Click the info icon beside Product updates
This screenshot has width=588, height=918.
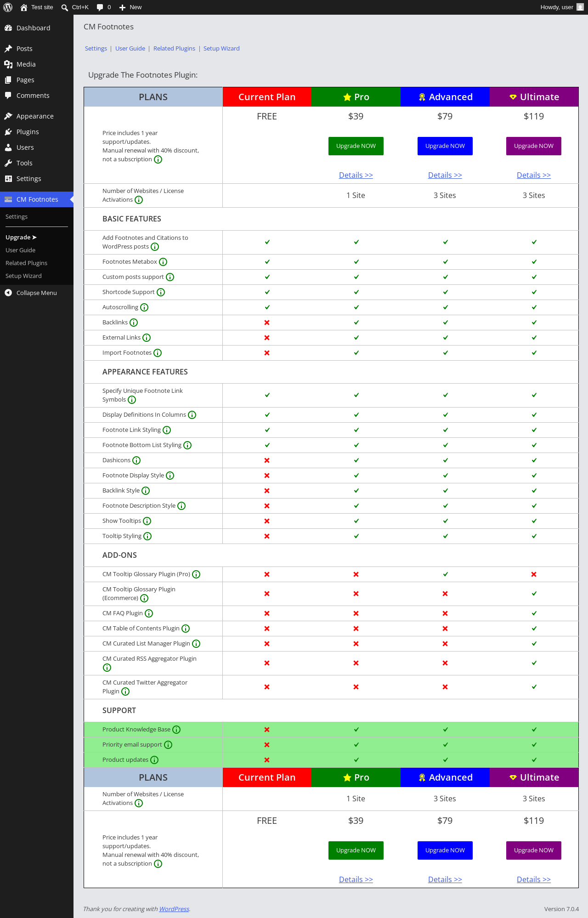(154, 760)
